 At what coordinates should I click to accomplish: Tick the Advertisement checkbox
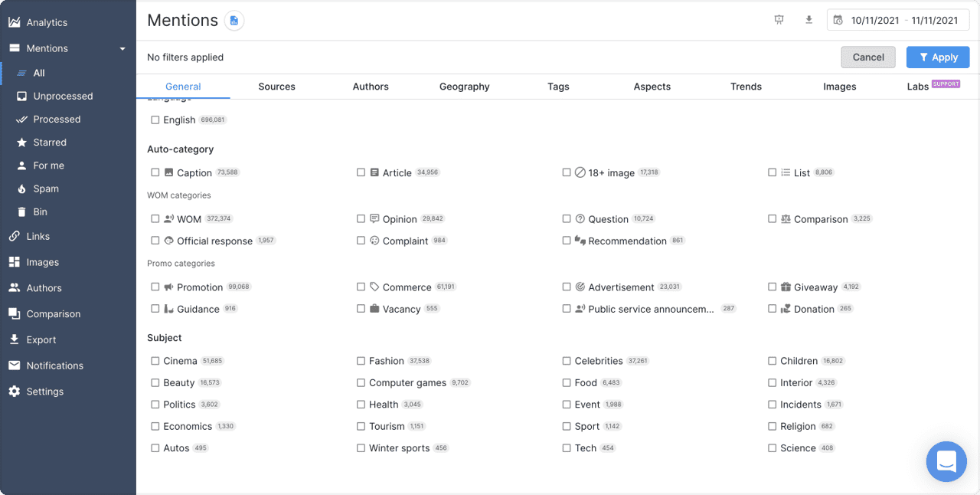click(567, 287)
